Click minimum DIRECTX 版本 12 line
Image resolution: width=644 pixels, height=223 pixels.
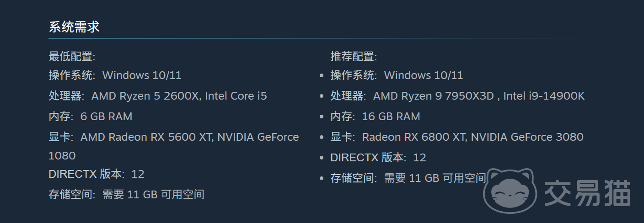point(97,174)
